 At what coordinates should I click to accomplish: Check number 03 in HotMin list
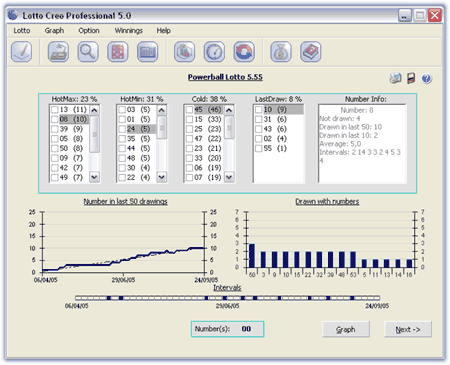(x=122, y=110)
